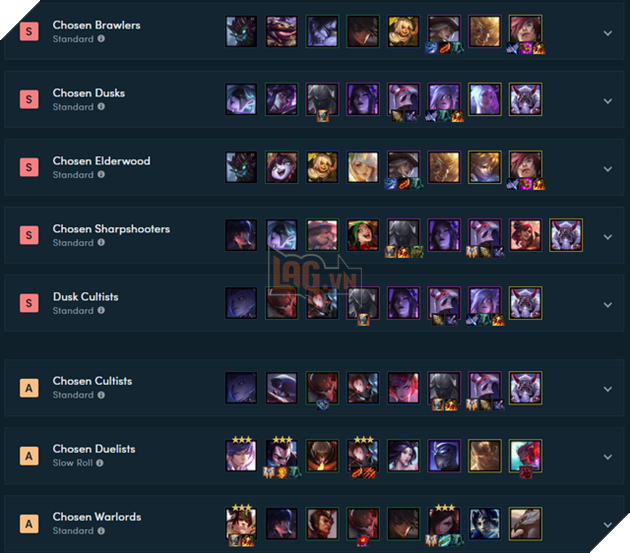Image resolution: width=630 pixels, height=553 pixels.
Task: Click second champion portrait in Chosen Elderwood
Action: pyautogui.click(x=282, y=167)
